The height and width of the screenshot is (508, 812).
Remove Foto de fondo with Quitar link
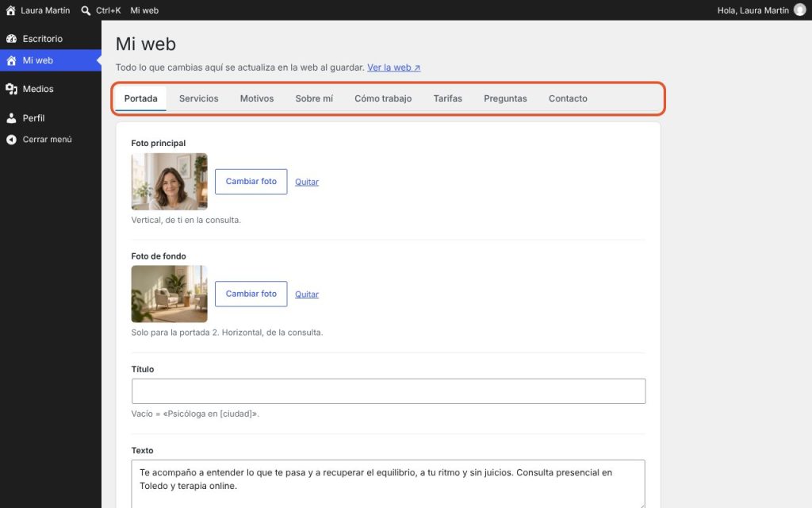(x=307, y=294)
